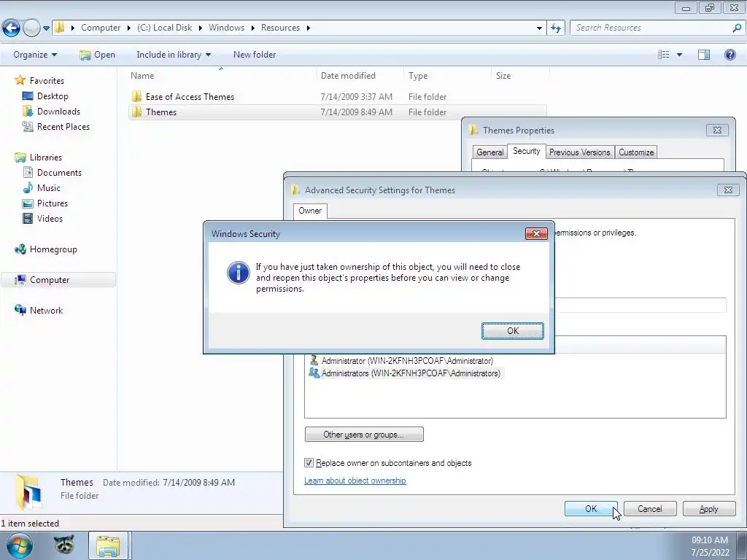Click the search magnifier icon
Viewport: 747px width, 560px height.
click(737, 28)
